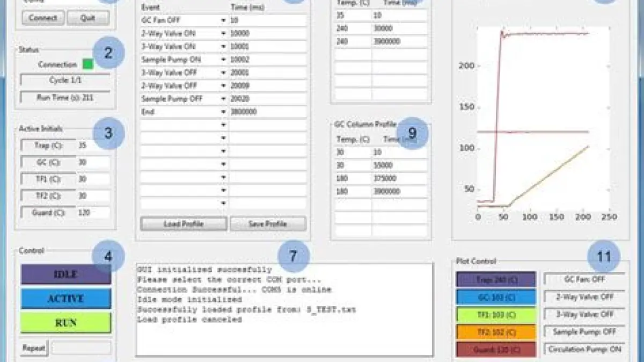Screen dimensions: 644x362
Task: Switch to IDLE mode
Action: coord(66,274)
